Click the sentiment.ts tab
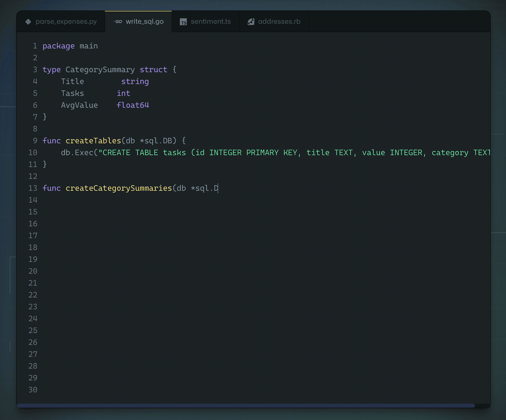This screenshot has height=420, width=506. point(206,21)
